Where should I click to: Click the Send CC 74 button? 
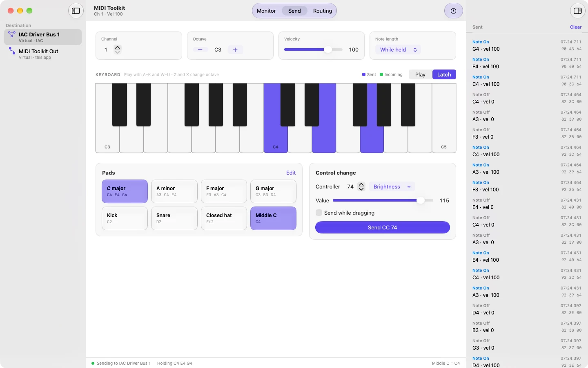pyautogui.click(x=382, y=227)
